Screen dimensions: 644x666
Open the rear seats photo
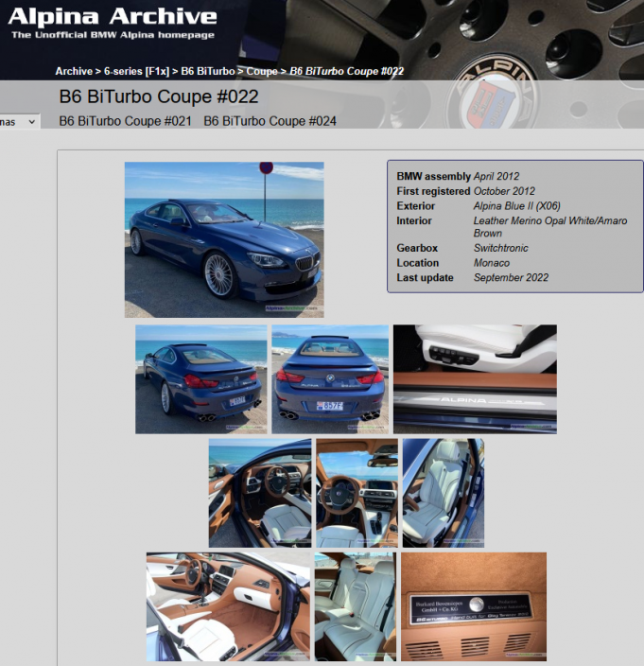[355, 606]
